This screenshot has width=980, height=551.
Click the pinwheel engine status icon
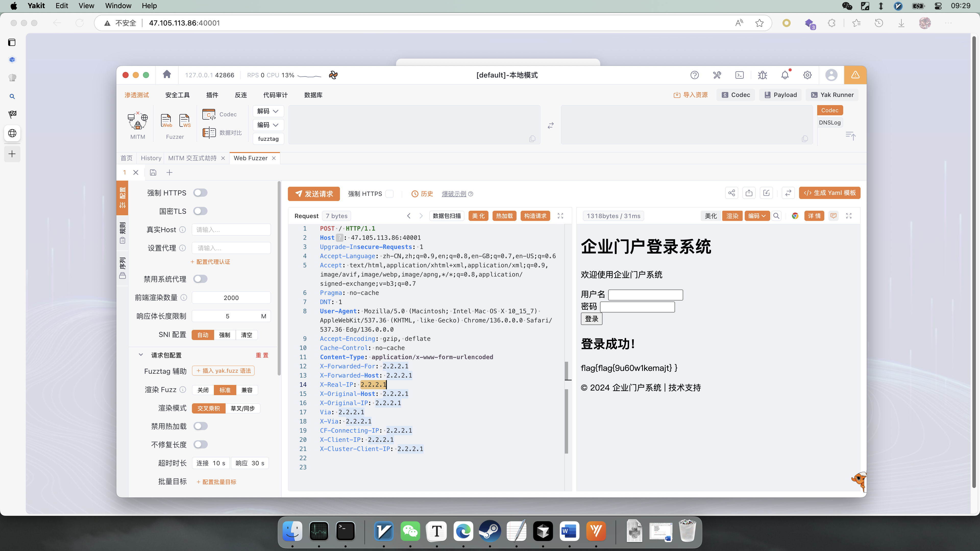tap(333, 75)
